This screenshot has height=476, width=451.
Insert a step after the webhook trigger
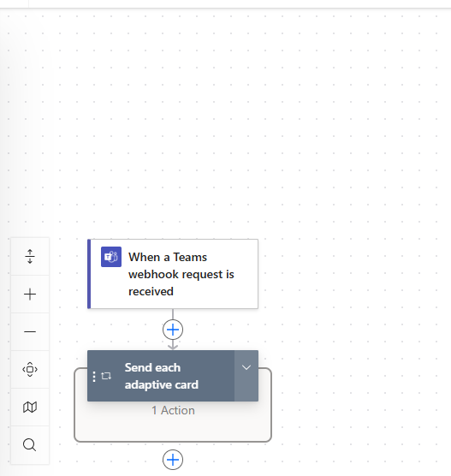tap(173, 330)
